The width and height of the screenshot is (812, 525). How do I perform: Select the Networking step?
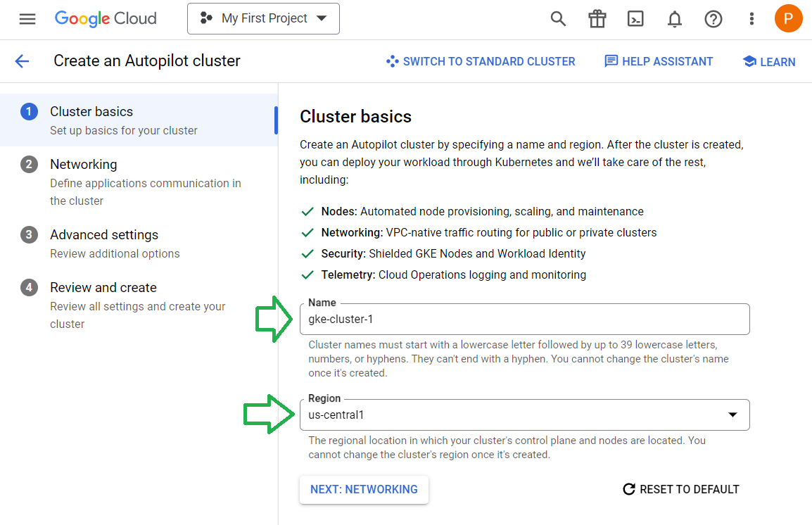[x=84, y=165]
